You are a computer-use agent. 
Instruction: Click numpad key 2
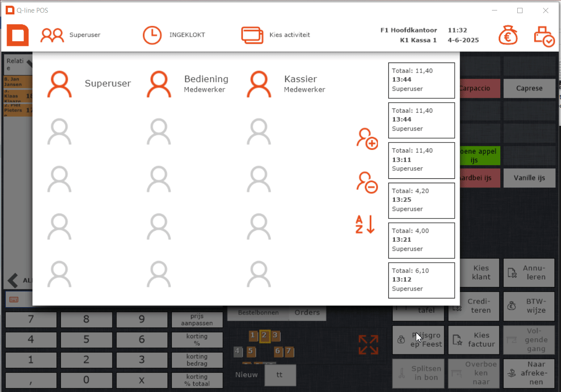[86, 360]
